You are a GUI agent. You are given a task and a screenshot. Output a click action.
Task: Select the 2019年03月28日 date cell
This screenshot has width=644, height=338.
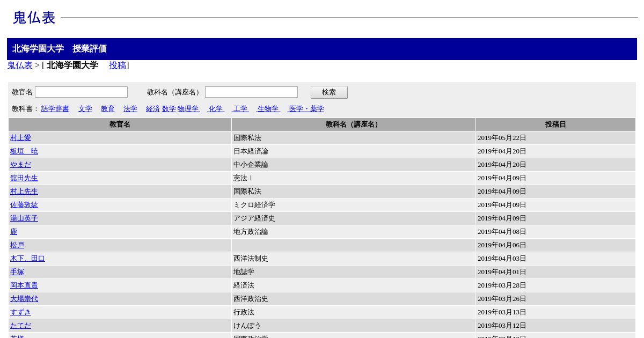coord(555,285)
